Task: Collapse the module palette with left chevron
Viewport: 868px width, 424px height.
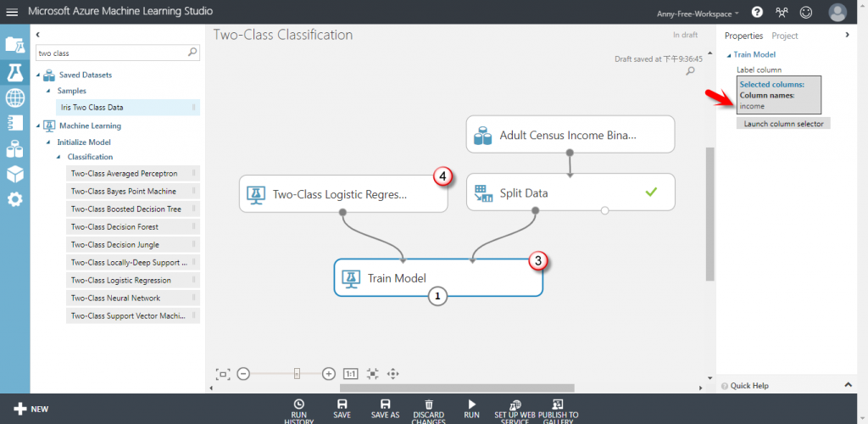Action: [37, 35]
